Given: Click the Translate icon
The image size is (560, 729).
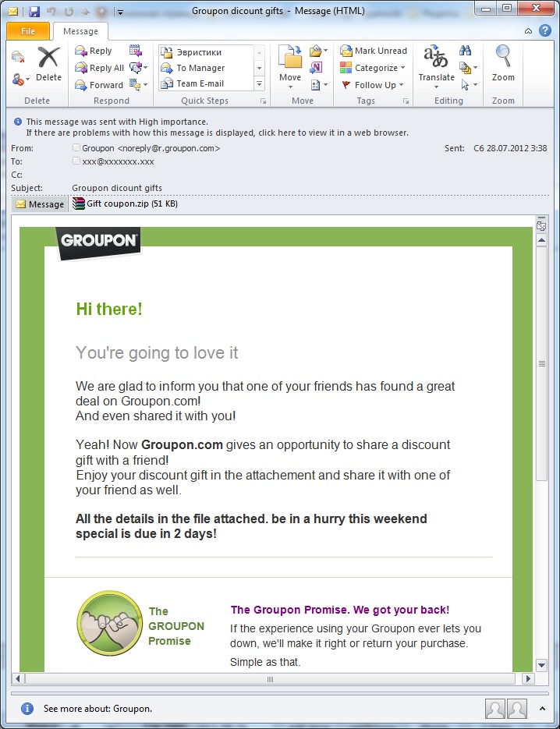Looking at the screenshot, I should pos(436,58).
